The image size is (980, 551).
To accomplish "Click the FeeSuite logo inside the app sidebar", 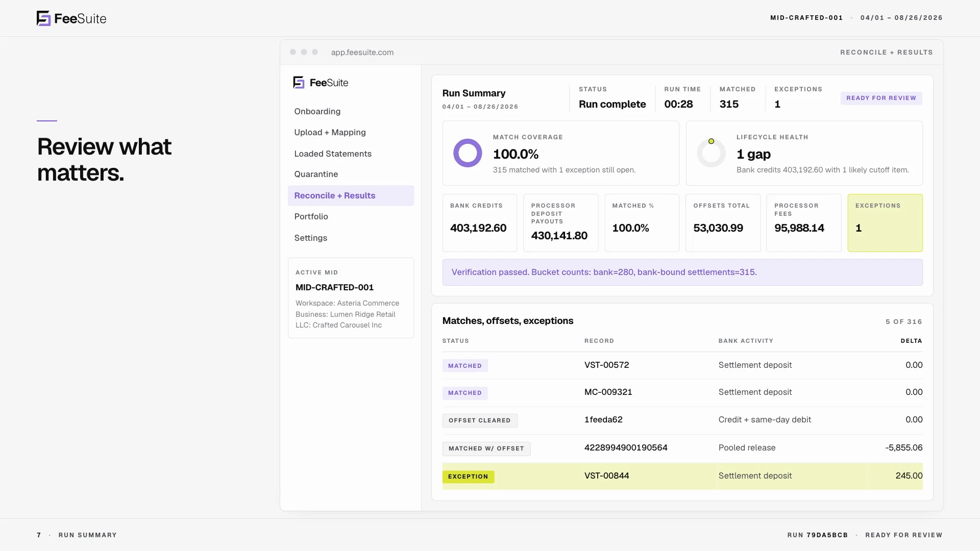I will [x=321, y=83].
